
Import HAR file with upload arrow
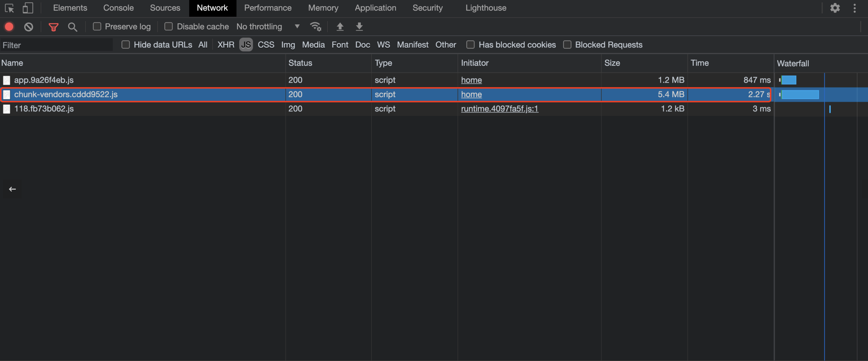click(340, 27)
